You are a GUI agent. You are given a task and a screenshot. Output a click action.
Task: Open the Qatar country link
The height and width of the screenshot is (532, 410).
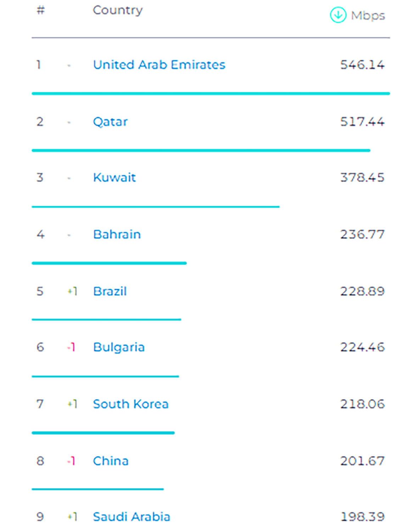tap(110, 122)
